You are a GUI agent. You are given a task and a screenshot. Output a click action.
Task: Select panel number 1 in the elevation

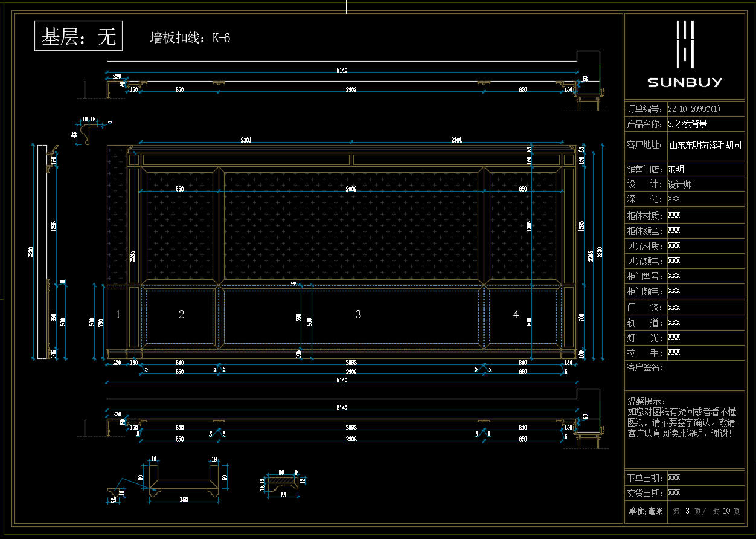(x=118, y=314)
